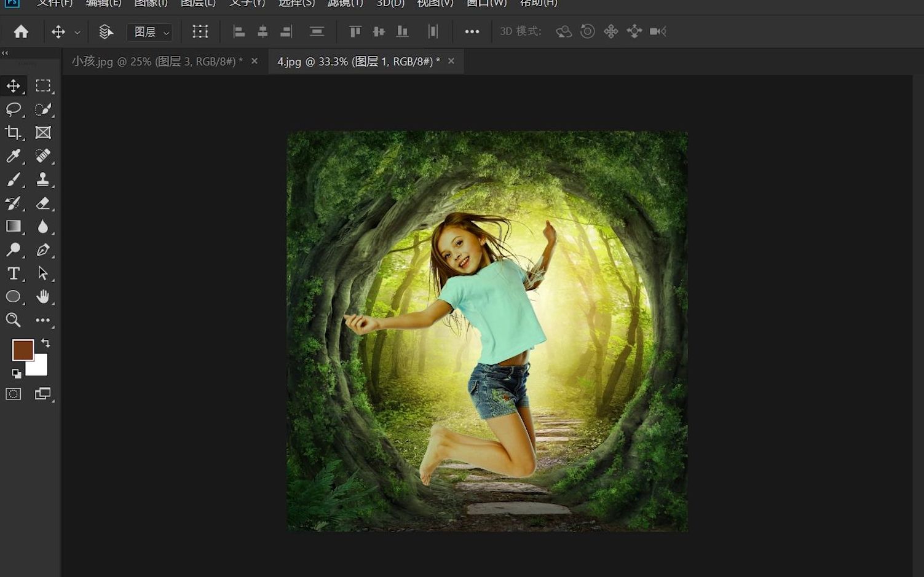This screenshot has width=924, height=577.
Task: Select 3D rotate mode icon
Action: click(564, 31)
